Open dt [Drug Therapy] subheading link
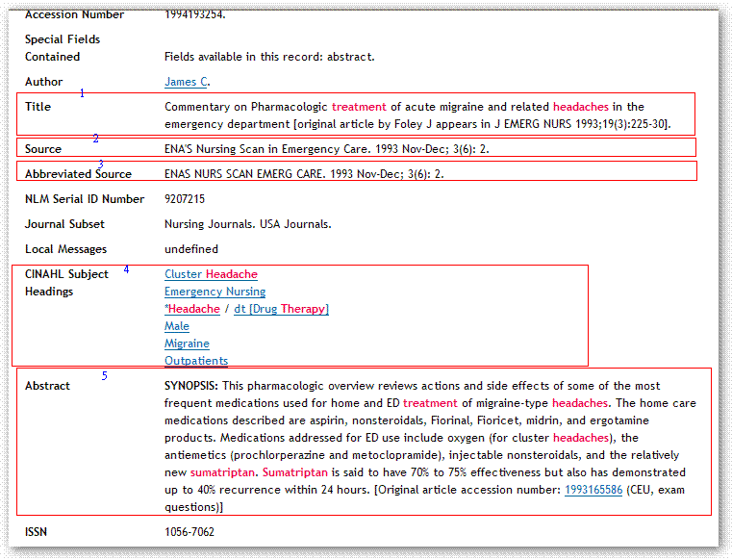 [x=281, y=309]
